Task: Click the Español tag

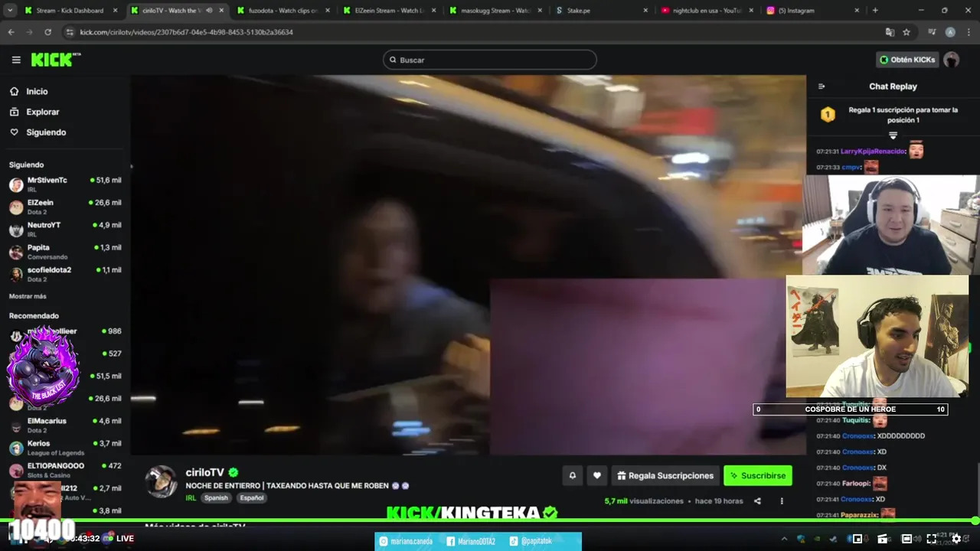Action: click(251, 497)
